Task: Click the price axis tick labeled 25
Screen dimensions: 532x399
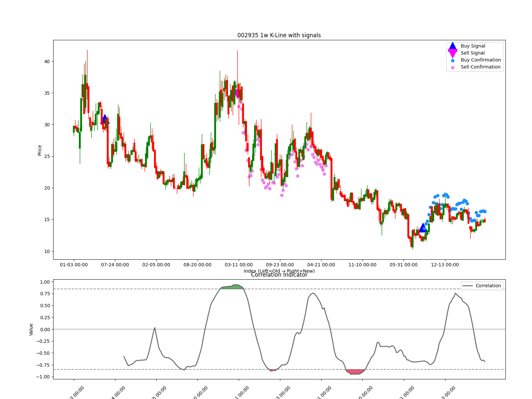Action: (47, 156)
